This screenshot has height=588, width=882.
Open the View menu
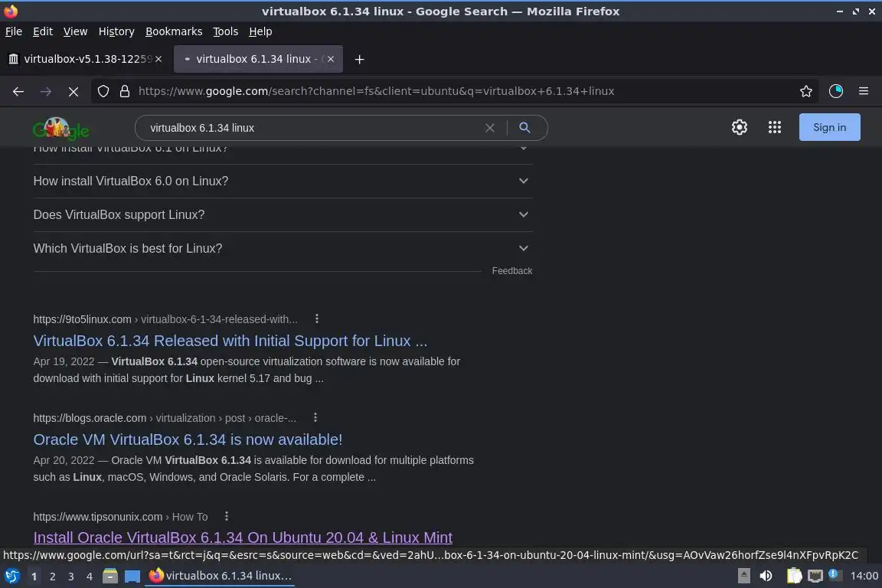coord(75,31)
